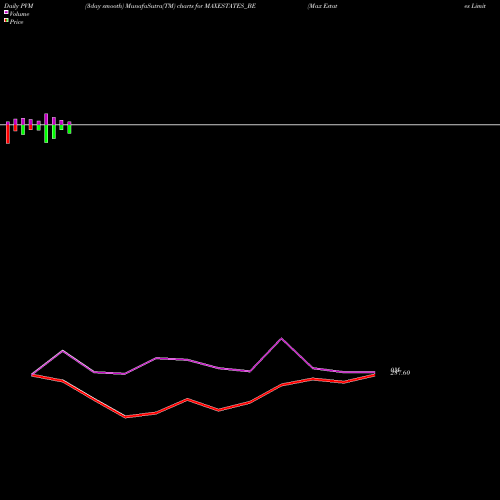Click the '257.60' price value label

point(400,373)
